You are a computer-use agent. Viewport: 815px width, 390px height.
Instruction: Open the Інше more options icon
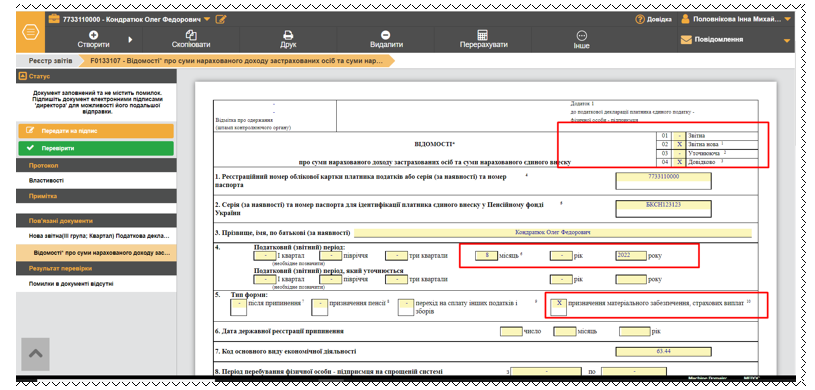(x=582, y=35)
